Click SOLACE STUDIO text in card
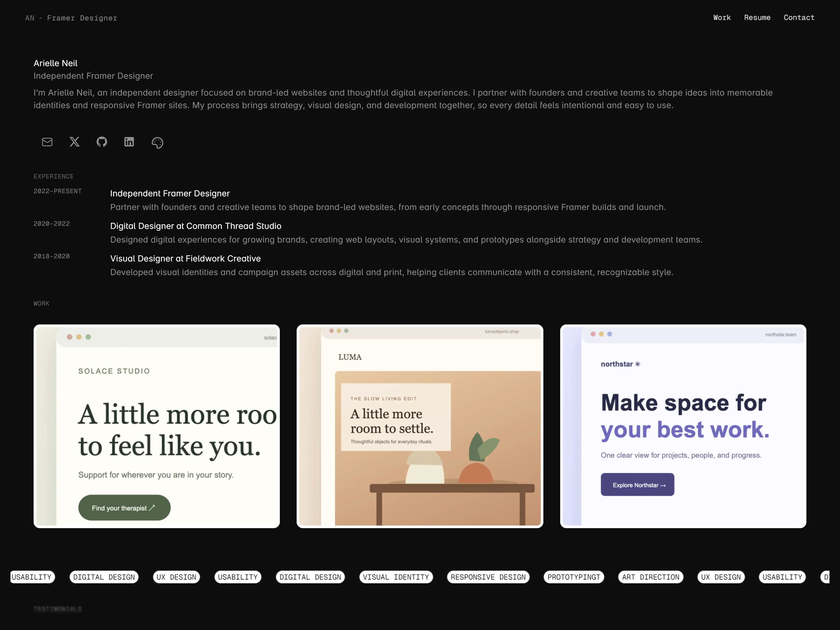The width and height of the screenshot is (840, 630). coord(114,371)
